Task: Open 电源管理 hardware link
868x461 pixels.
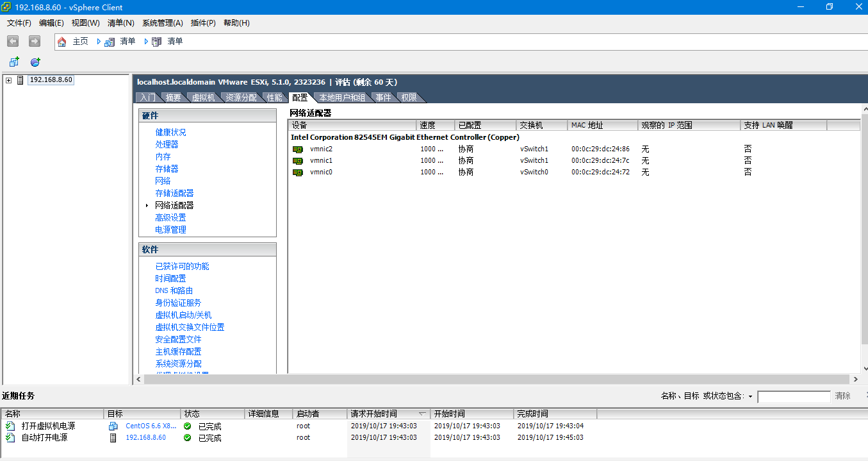Action: coord(170,230)
